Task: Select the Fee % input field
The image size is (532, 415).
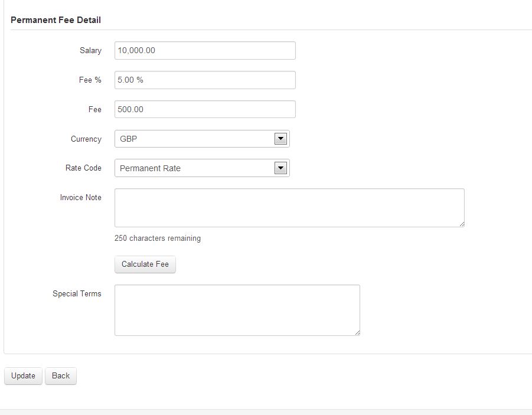Action: pos(205,80)
